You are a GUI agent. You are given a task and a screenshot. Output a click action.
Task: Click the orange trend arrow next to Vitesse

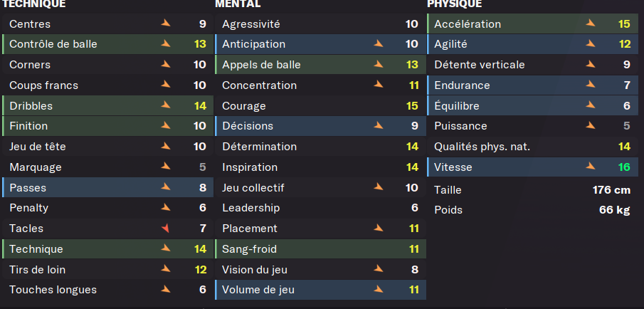[591, 167]
